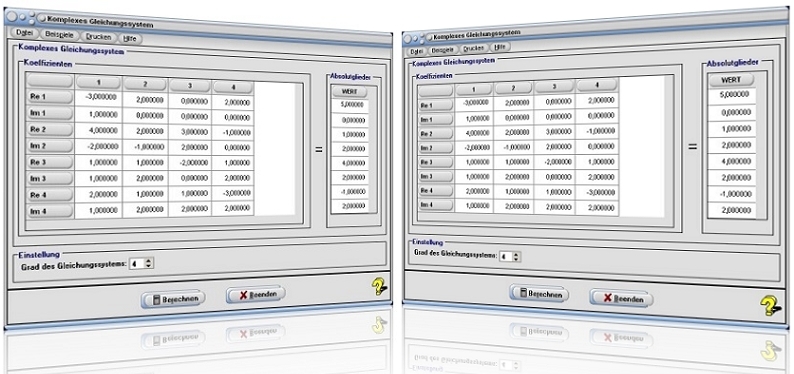Increase Grad des Gleichungssystems in left window
Viewport: 794px width, 374px height.
pyautogui.click(x=148, y=260)
